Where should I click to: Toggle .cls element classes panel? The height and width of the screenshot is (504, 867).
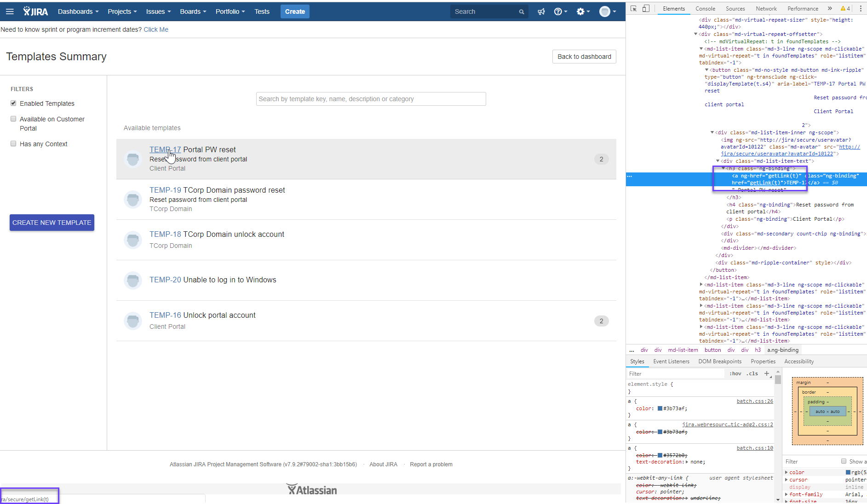(752, 373)
